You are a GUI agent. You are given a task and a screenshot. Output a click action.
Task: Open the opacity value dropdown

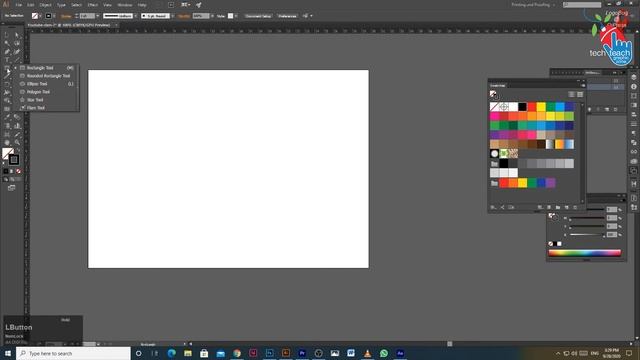(212, 16)
